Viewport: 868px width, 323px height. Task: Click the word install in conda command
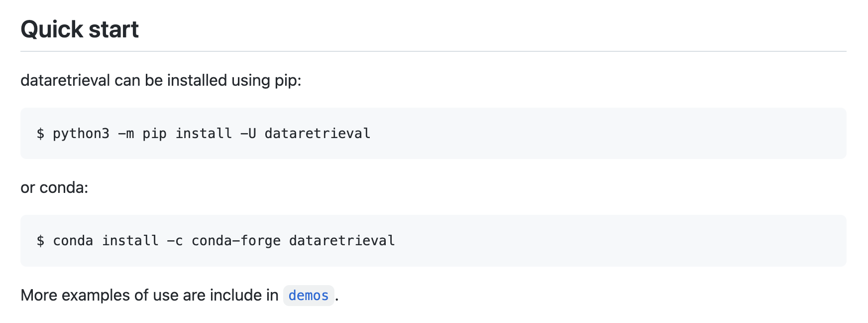[130, 241]
